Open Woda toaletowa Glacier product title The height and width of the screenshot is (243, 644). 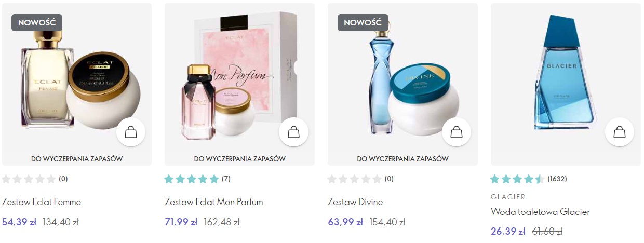click(540, 212)
